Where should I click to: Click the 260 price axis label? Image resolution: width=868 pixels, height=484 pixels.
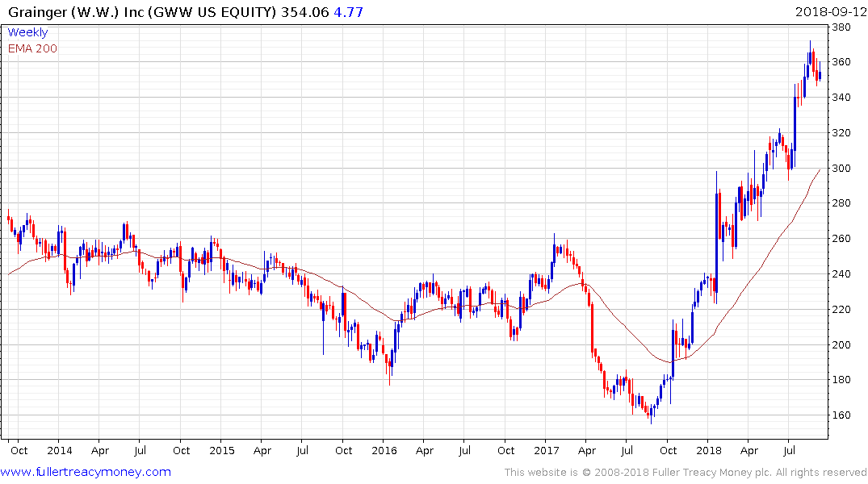pos(841,239)
